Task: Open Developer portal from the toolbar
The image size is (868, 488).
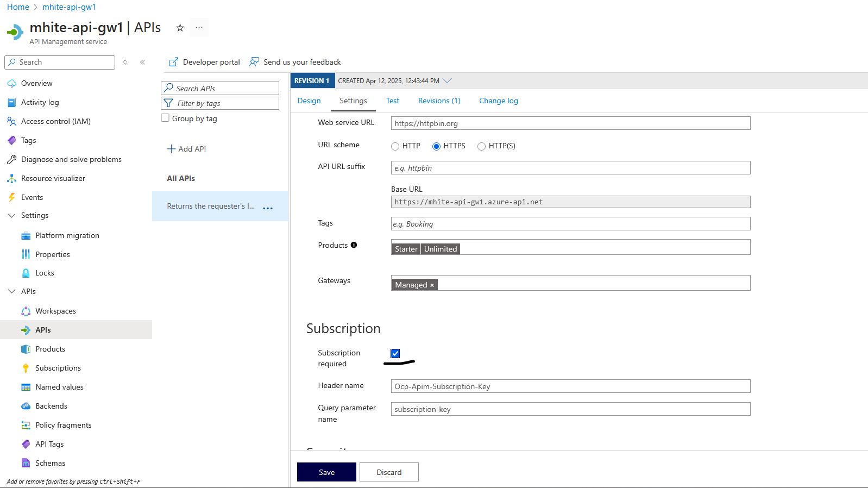Action: pos(204,62)
